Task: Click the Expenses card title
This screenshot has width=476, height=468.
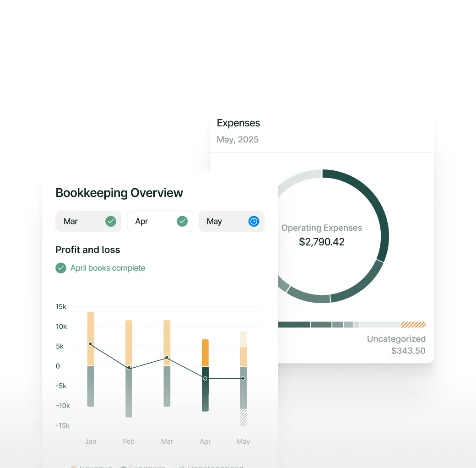Action: point(238,123)
